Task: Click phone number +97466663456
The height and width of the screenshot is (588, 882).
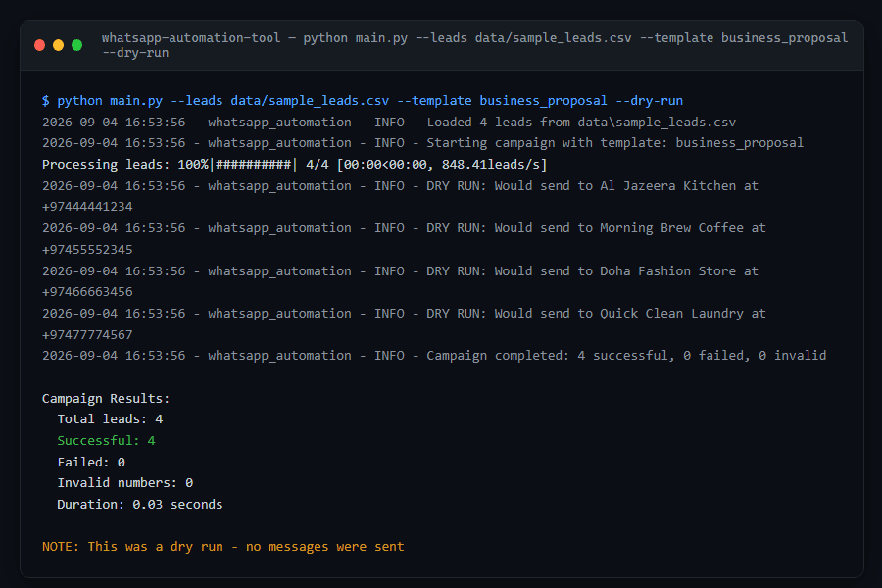Action: click(87, 292)
